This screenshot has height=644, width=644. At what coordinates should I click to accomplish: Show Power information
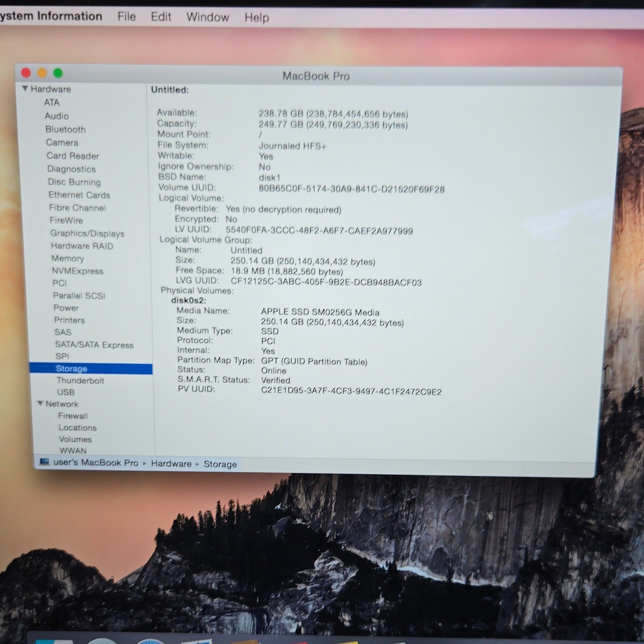(66, 308)
